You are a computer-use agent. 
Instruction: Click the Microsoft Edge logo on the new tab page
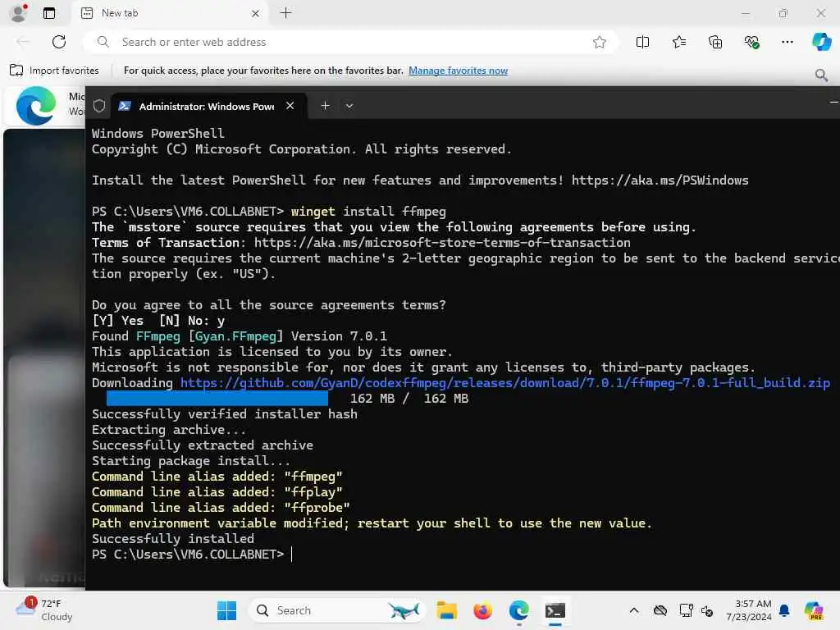(x=36, y=106)
